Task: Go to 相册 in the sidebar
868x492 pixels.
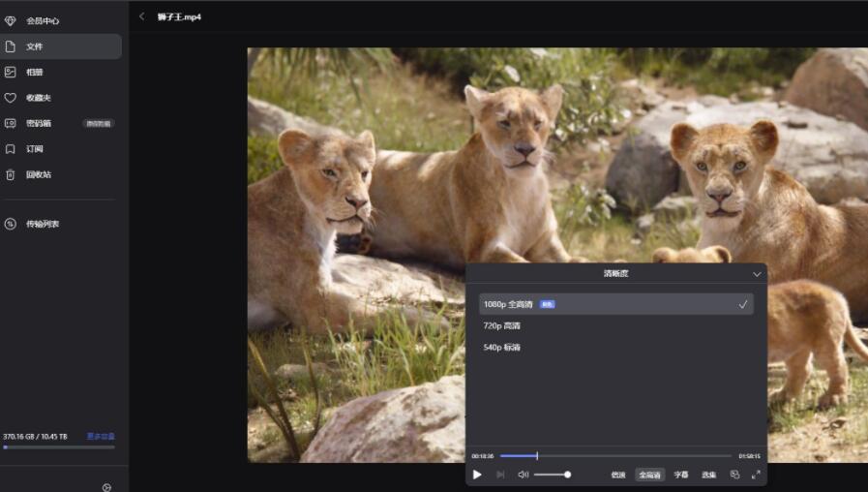Action: 35,72
